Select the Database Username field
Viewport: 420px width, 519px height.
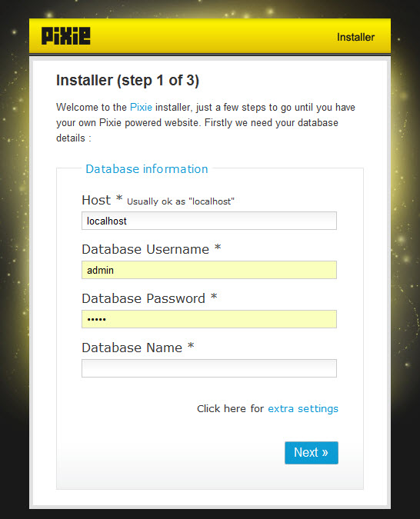click(x=209, y=270)
